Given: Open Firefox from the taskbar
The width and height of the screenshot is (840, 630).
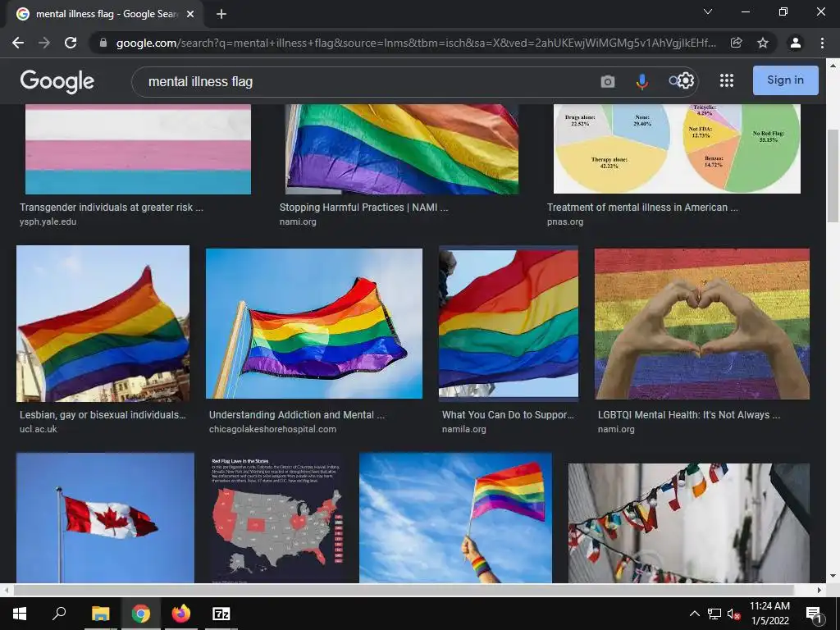Looking at the screenshot, I should coord(181,614).
